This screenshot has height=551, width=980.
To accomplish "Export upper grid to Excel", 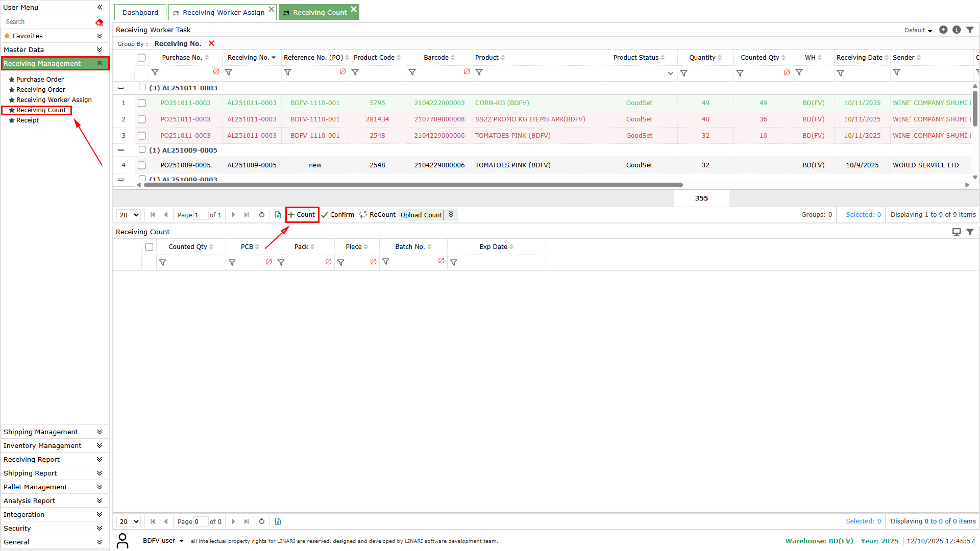I will [278, 215].
